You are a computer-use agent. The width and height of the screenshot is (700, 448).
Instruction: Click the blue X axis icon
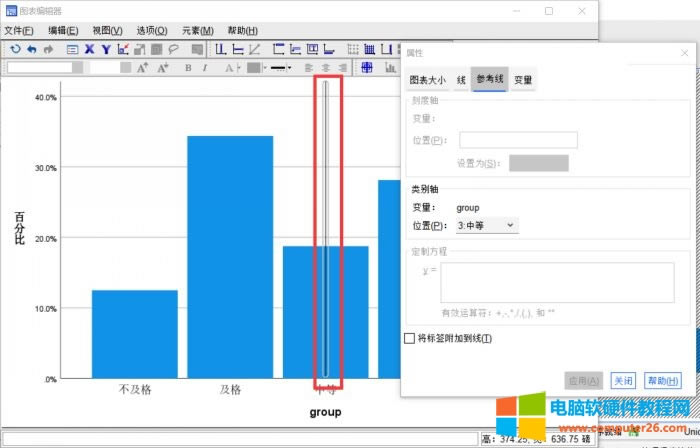tap(89, 48)
